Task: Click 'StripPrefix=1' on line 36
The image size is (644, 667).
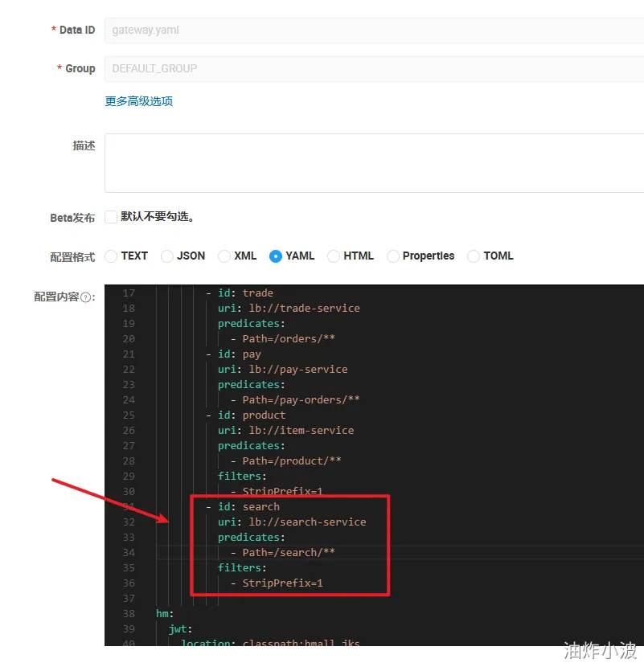Action: (x=283, y=583)
